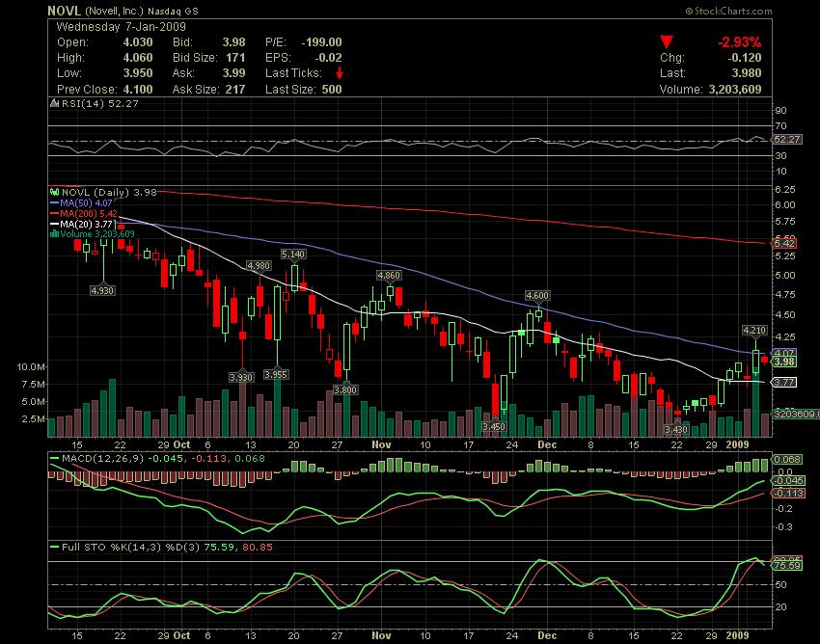Click the 3.430 low price annotation
Screen dimensions: 820x644
676,429
